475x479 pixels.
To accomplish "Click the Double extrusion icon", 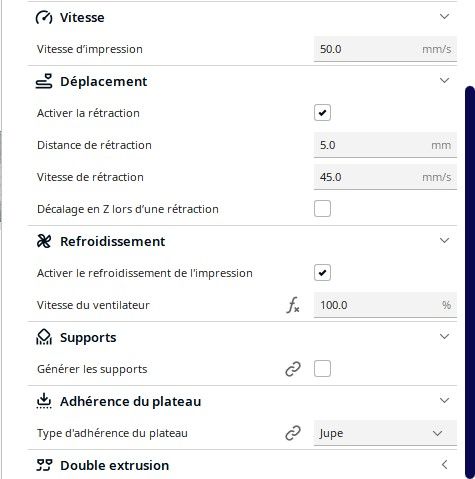I will (x=44, y=465).
